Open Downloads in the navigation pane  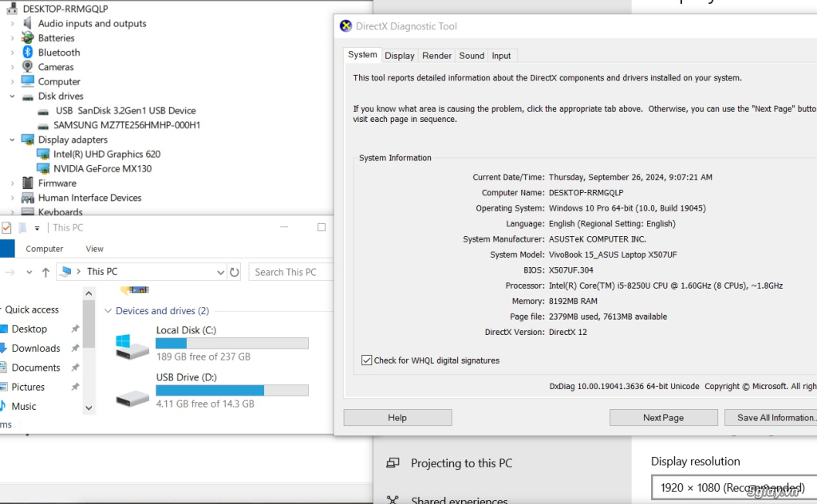pyautogui.click(x=36, y=348)
